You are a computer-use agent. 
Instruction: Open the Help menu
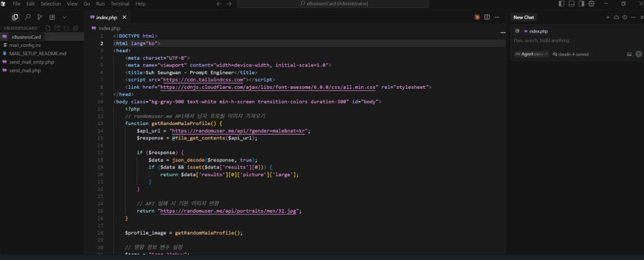pos(140,4)
